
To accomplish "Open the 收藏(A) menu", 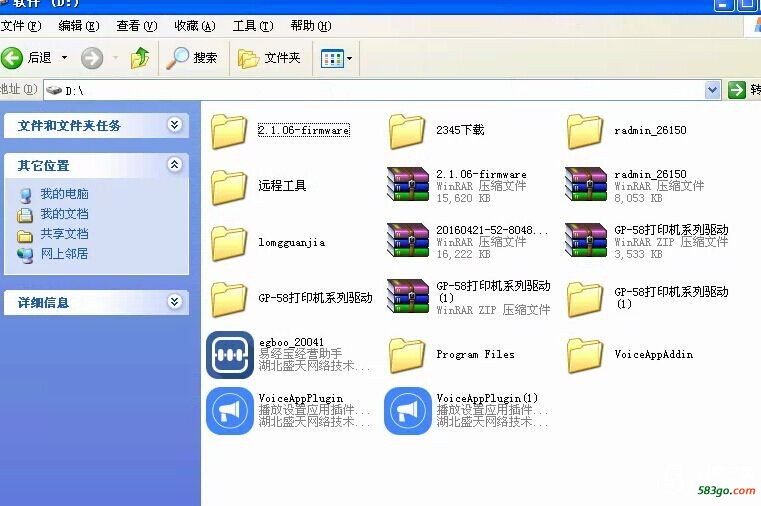I will click(195, 26).
